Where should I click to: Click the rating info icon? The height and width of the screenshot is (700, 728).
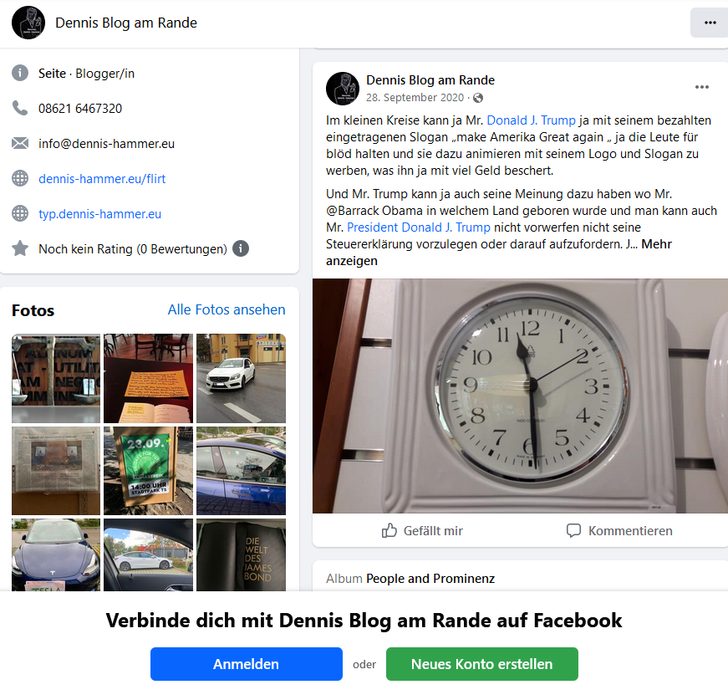(241, 248)
